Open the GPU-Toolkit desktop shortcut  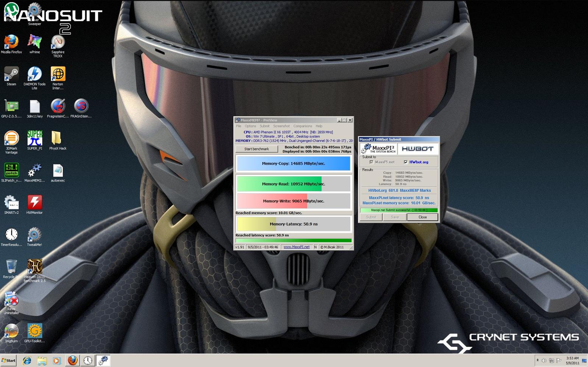pos(35,333)
